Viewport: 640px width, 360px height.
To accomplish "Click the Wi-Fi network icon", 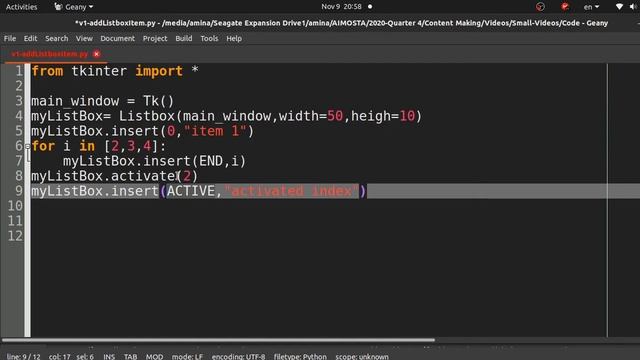I will click(619, 7).
